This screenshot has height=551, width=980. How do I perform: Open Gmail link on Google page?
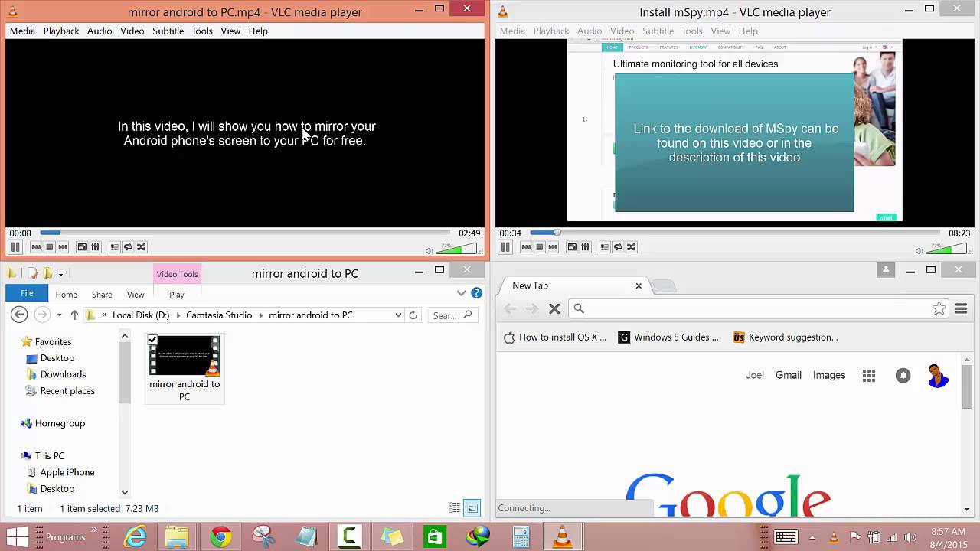tap(788, 375)
